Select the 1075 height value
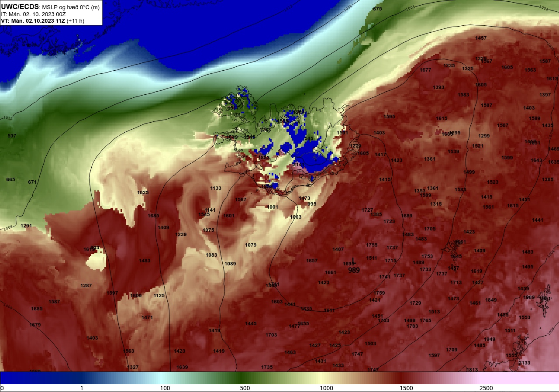This screenshot has width=559, height=392. pos(209,230)
